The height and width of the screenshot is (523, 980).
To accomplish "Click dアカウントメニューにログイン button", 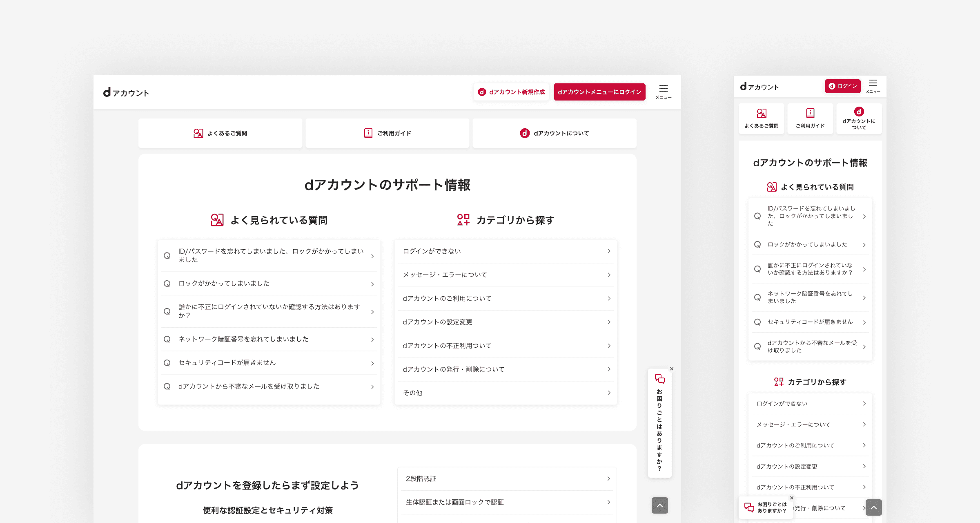I will (x=599, y=92).
